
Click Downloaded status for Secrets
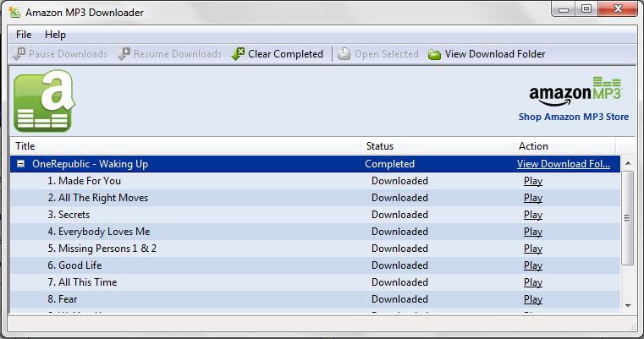[399, 215]
